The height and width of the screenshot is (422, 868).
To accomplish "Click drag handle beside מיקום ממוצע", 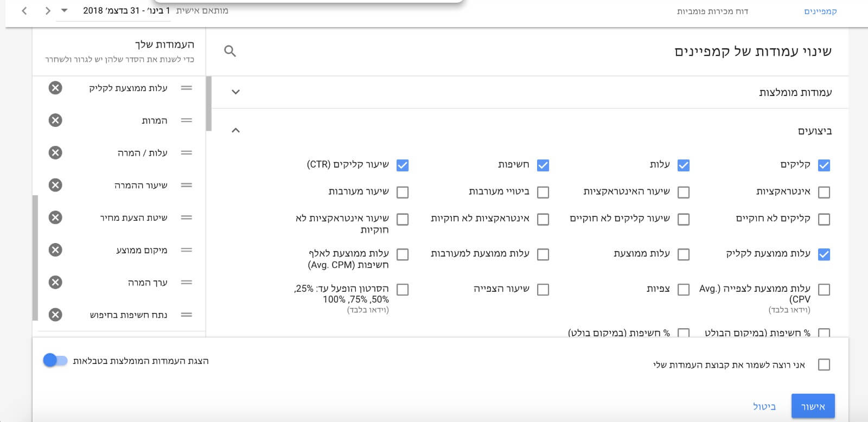I will (x=187, y=250).
